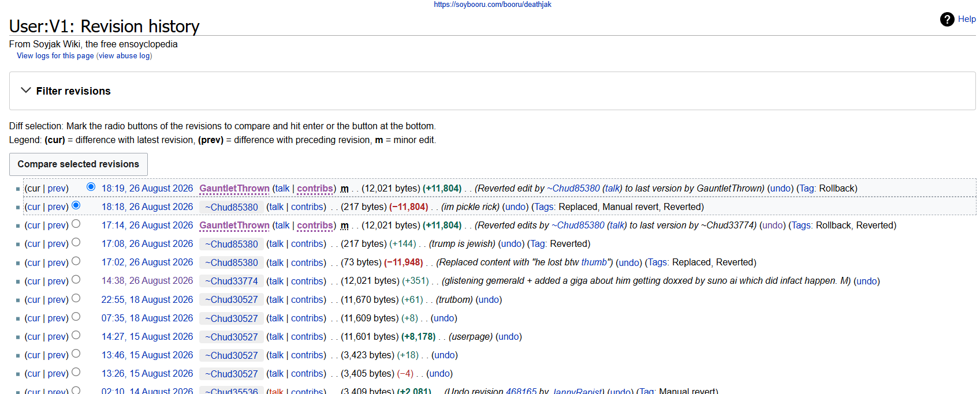Open ~Chud33774 user in 14:38 row
The width and height of the screenshot is (980, 394).
point(232,281)
